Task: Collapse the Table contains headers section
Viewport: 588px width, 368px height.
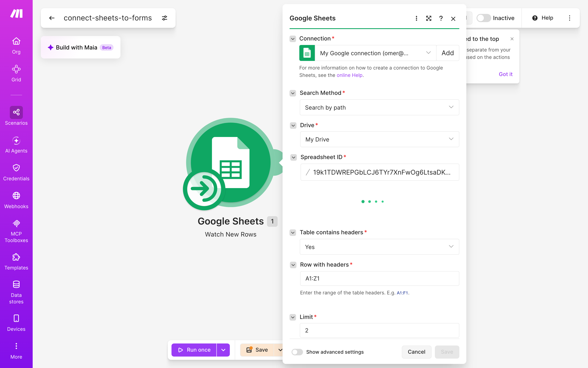Action: 293,233
